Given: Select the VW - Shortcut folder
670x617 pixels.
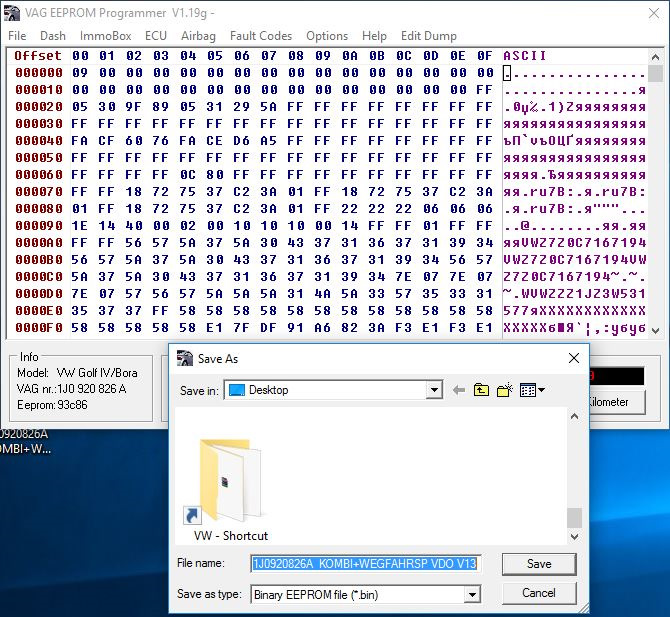Looking at the screenshot, I should point(231,491).
